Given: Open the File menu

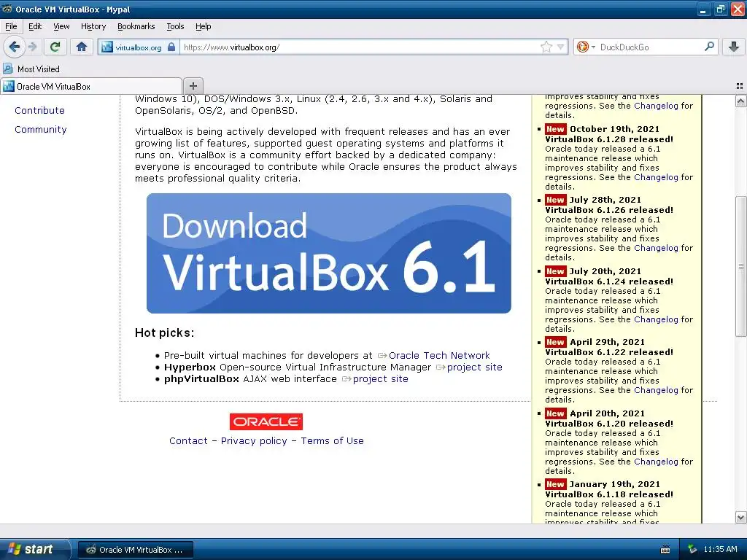Looking at the screenshot, I should [x=11, y=27].
